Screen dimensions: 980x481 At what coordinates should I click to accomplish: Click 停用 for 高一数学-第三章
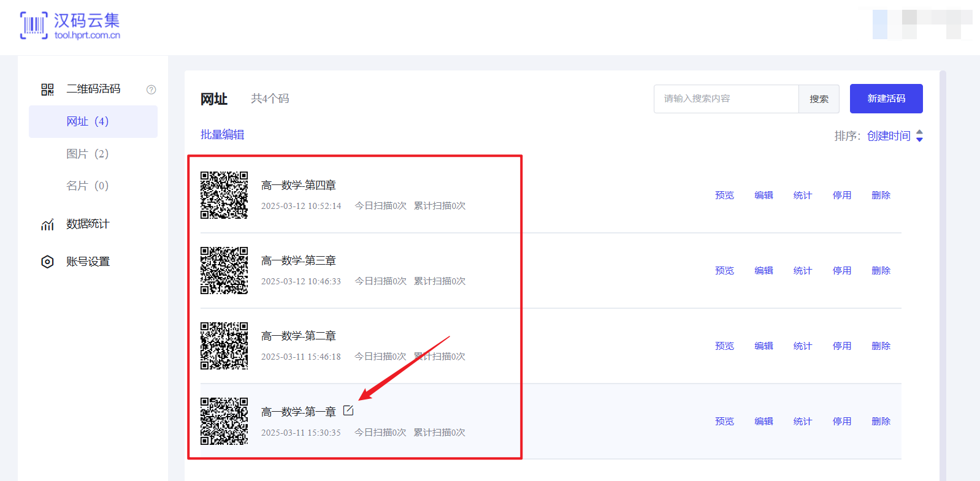[842, 271]
